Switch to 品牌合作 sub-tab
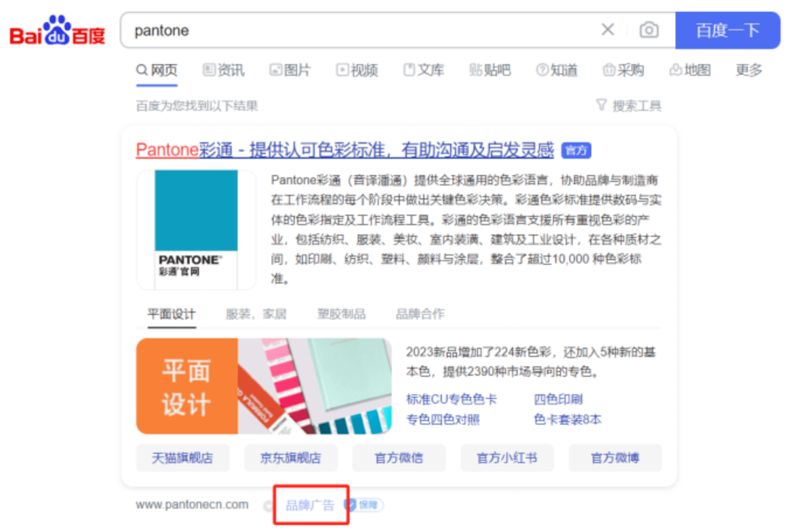This screenshot has width=794, height=532. tap(420, 314)
